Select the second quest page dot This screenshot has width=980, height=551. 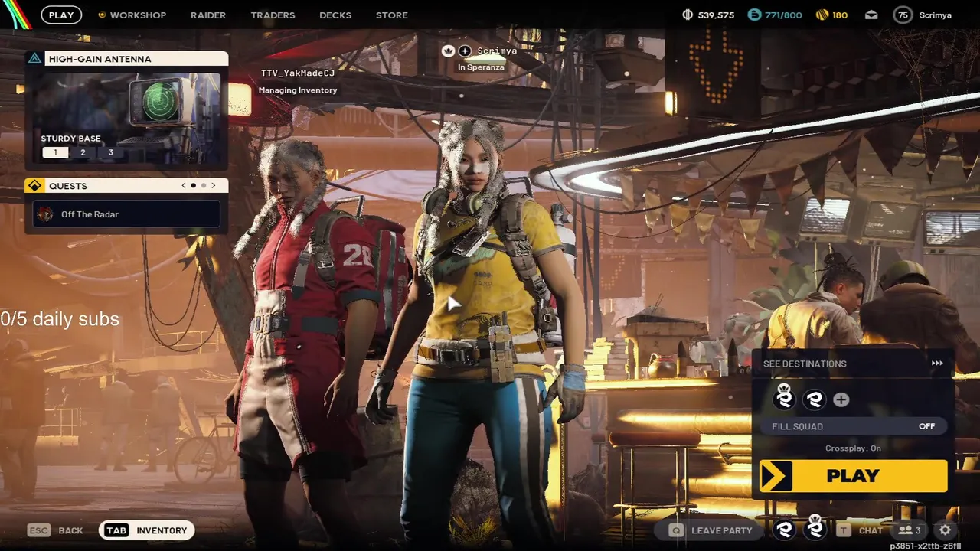203,185
